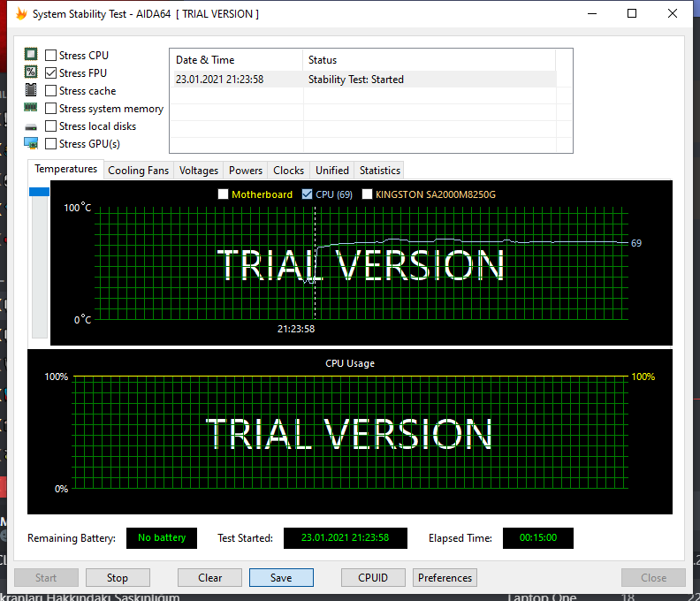Click the Date & Time column header
700x601 pixels.
(236, 60)
